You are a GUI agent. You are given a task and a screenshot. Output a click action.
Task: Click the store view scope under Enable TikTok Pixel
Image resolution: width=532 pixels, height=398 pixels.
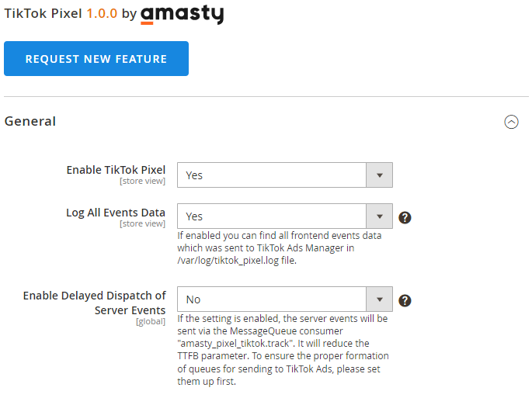click(x=142, y=181)
